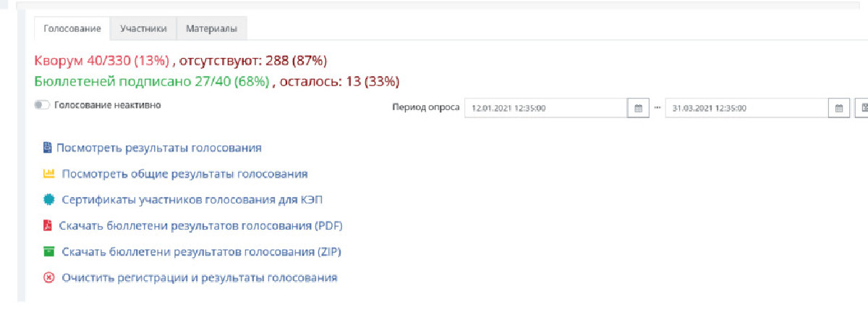
Task: Click the green ZIP archive icon
Action: coord(48,252)
